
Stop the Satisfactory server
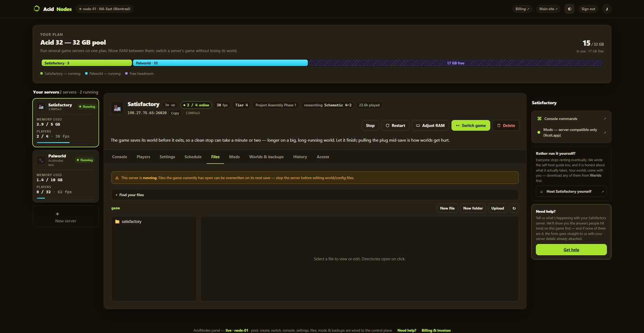pyautogui.click(x=370, y=126)
